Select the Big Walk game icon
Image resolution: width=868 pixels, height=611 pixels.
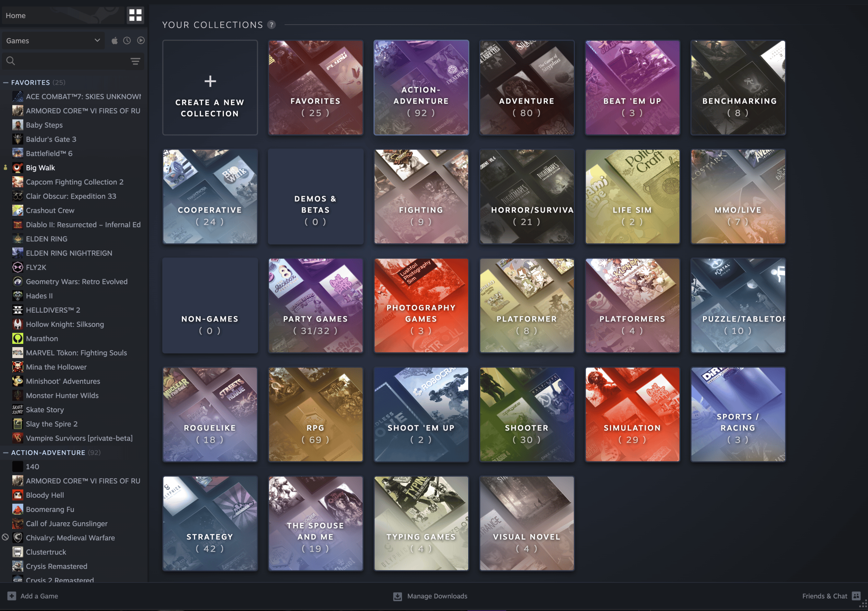[17, 168]
